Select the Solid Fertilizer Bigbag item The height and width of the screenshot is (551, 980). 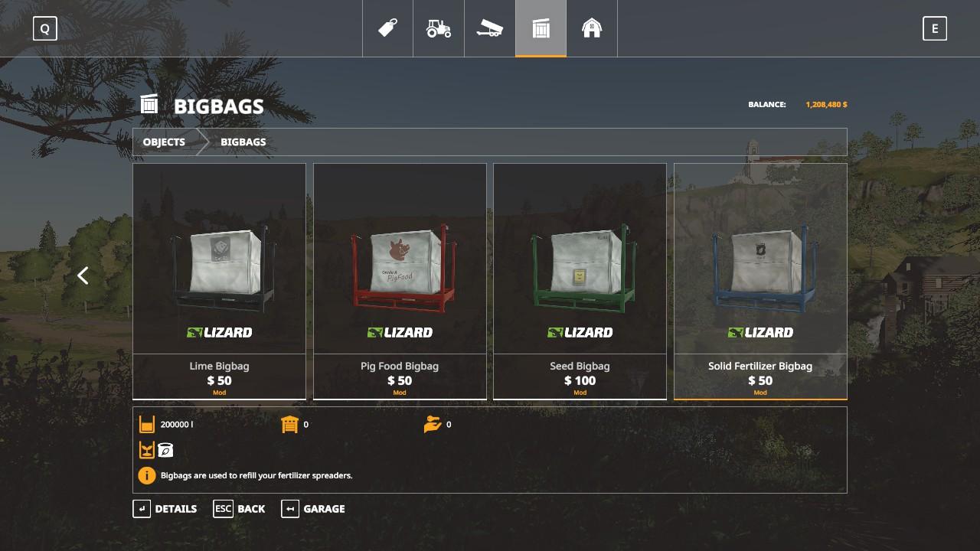coord(760,281)
